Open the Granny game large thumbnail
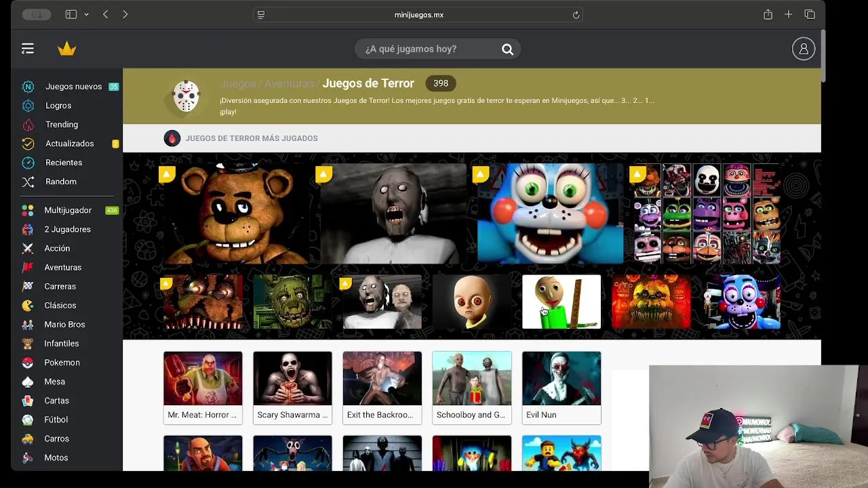The image size is (868, 488). click(x=393, y=213)
